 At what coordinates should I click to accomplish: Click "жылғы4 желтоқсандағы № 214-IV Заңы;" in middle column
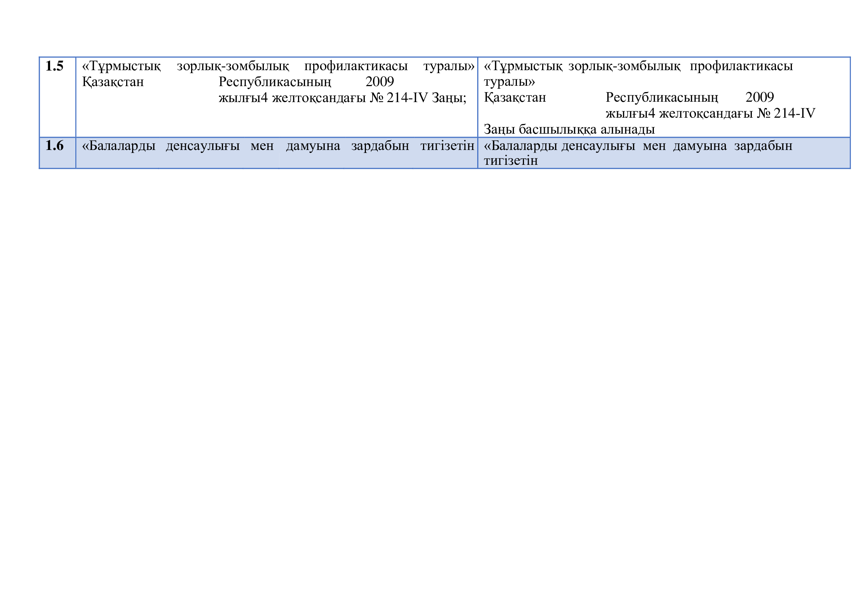point(343,98)
